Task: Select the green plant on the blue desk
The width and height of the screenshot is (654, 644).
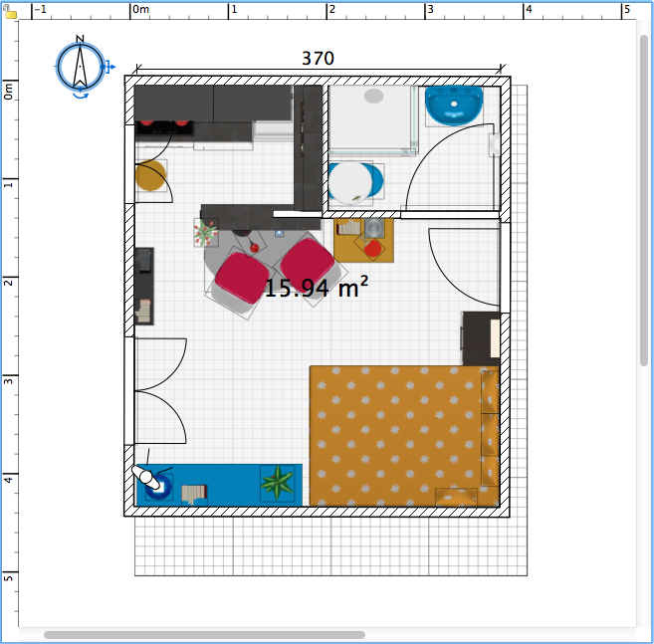Action: point(277,484)
